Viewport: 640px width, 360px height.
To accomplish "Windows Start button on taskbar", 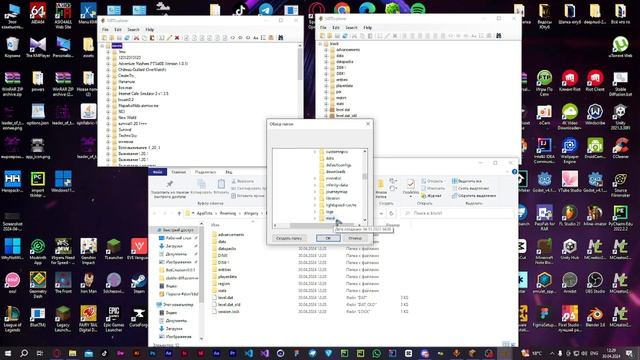I will click(7, 353).
